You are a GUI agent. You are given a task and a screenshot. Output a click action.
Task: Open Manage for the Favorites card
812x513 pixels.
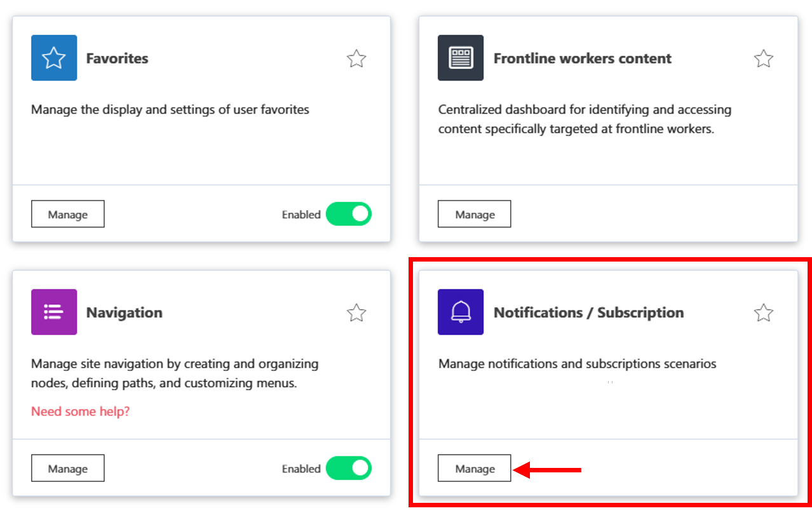point(68,214)
